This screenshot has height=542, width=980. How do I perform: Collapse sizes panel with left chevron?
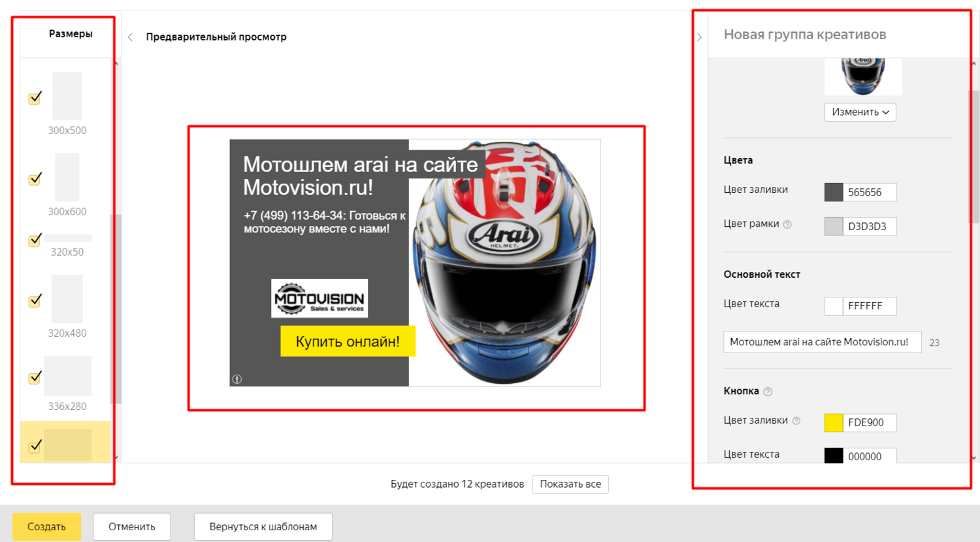131,37
